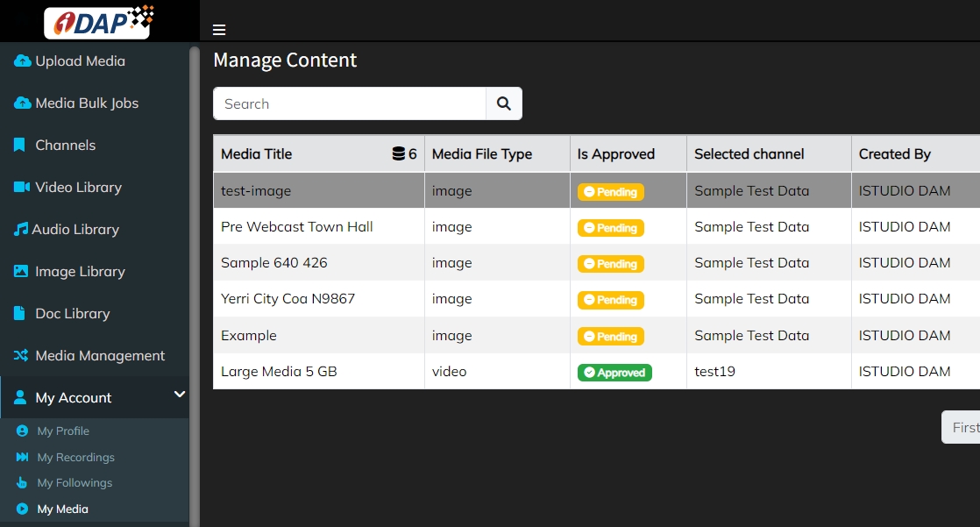Click the Media Bulk Jobs cloud icon

(x=22, y=103)
